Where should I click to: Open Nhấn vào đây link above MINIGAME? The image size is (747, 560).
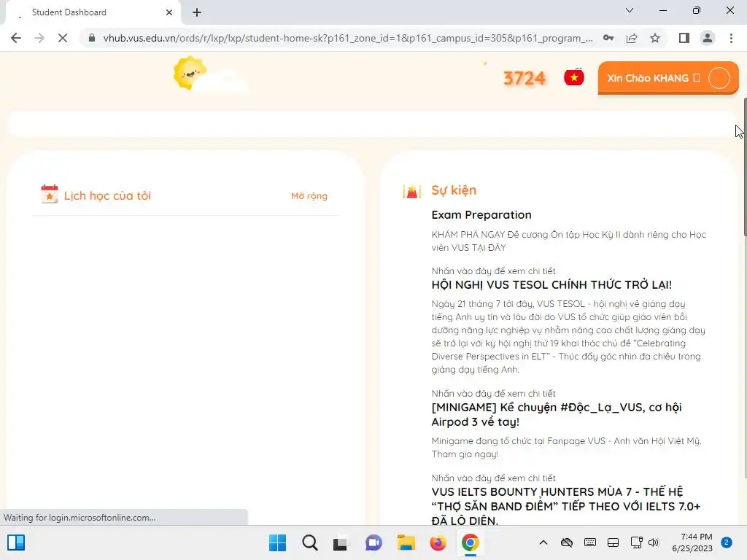[x=494, y=393]
